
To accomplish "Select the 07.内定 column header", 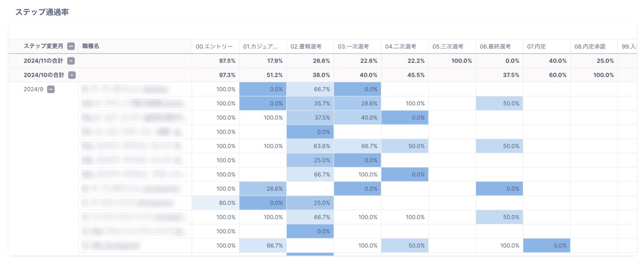I will tap(537, 46).
